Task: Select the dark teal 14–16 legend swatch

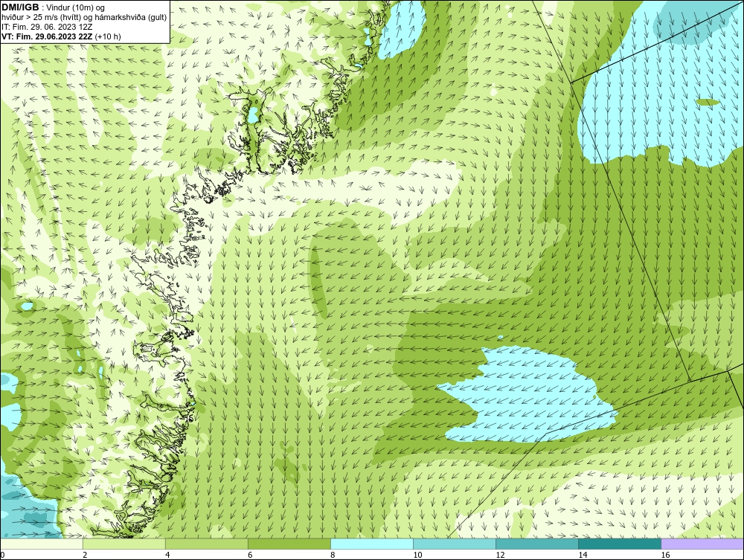Action: (620, 544)
